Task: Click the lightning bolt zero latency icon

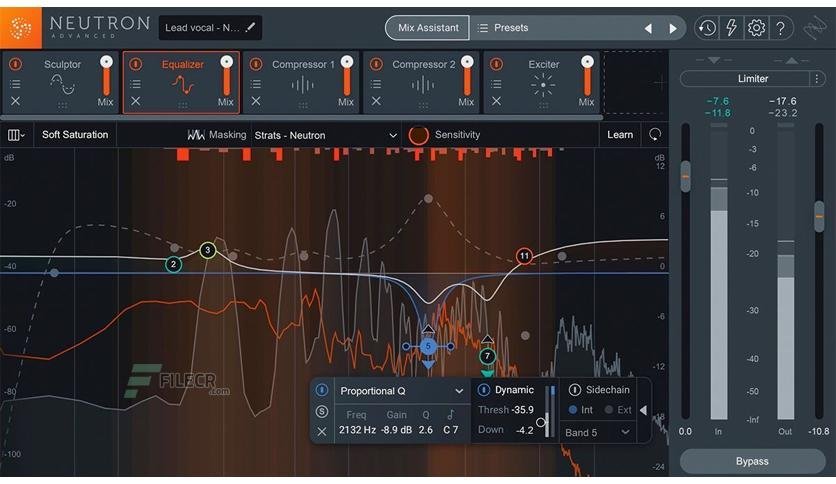Action: (732, 28)
